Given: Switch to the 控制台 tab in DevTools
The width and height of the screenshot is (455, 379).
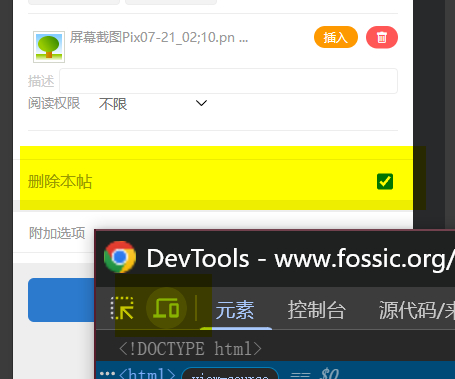Looking at the screenshot, I should [x=316, y=310].
